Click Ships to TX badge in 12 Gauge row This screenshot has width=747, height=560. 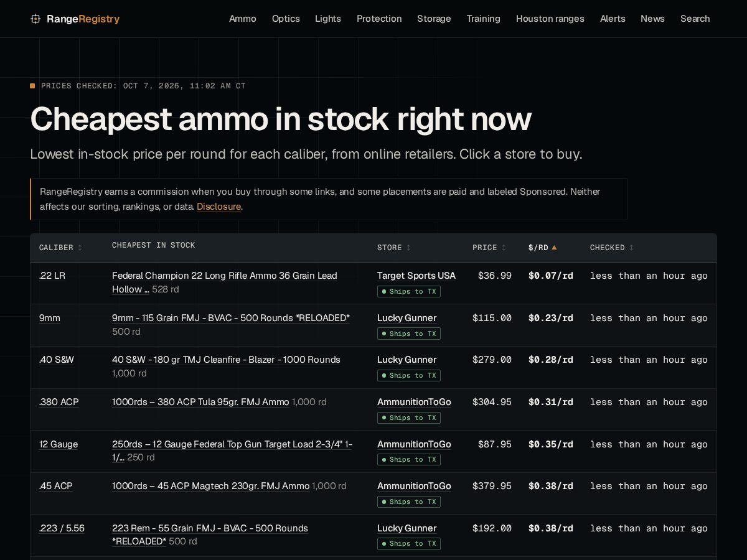(409, 459)
